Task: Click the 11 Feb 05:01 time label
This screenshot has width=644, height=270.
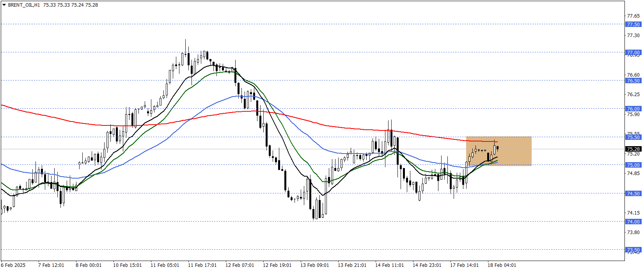Action: tap(165, 265)
